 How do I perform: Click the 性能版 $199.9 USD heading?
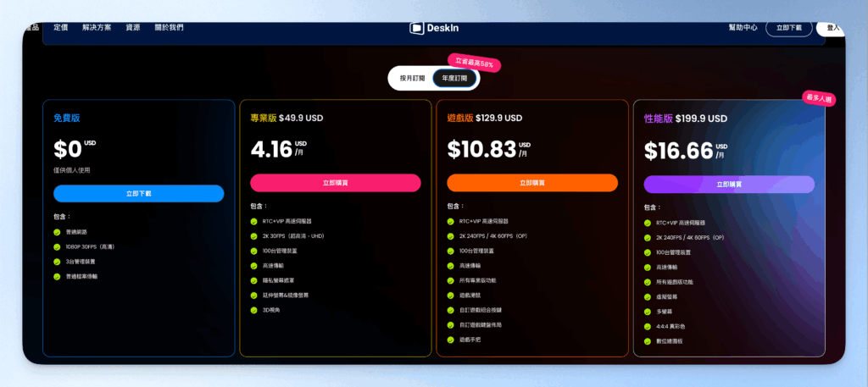686,119
